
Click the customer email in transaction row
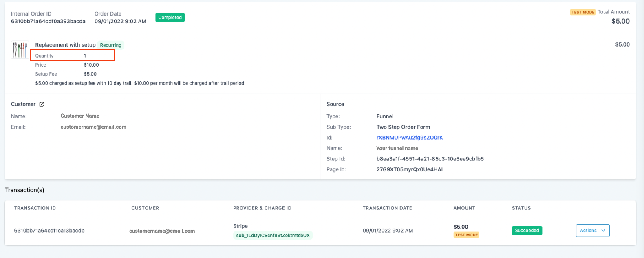162,231
